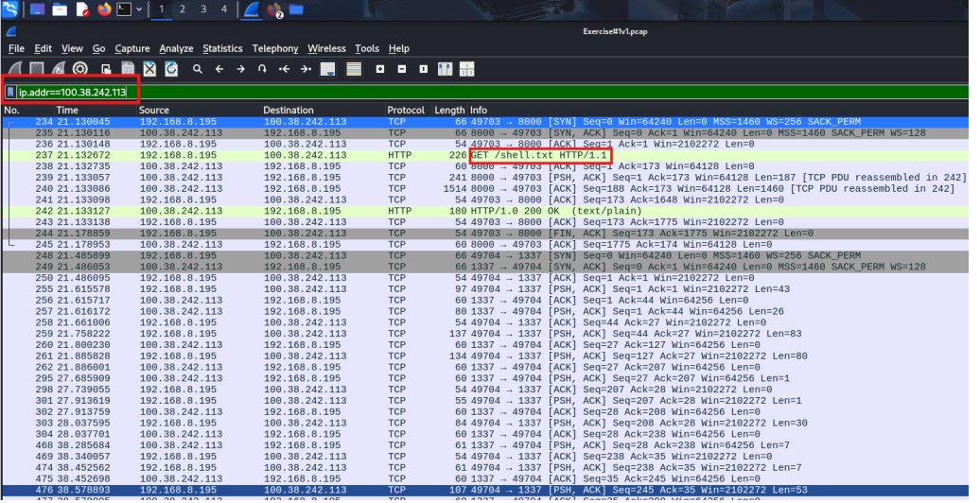Screen dimensions: 980x503
Task: Open the terminal emulator from the panel
Action: pos(124,9)
